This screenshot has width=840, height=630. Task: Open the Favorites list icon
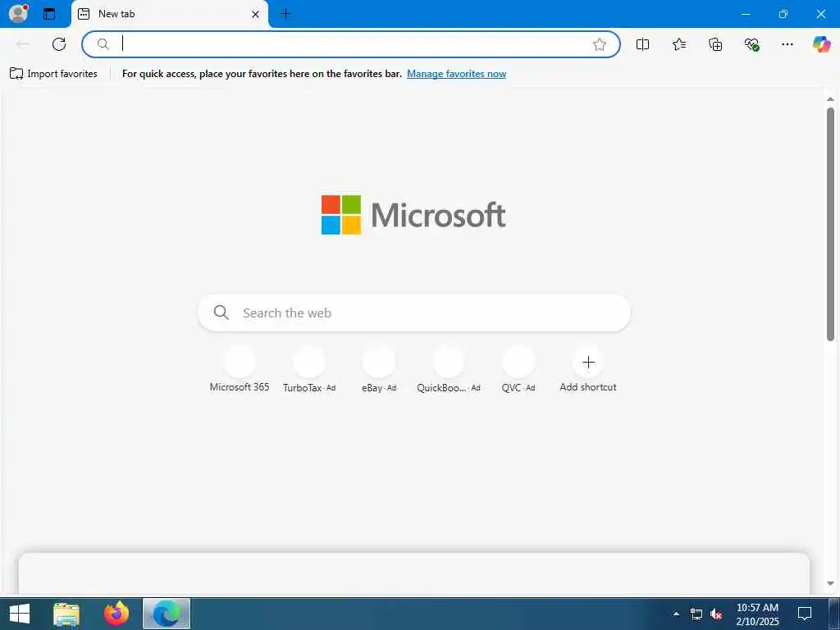679,44
